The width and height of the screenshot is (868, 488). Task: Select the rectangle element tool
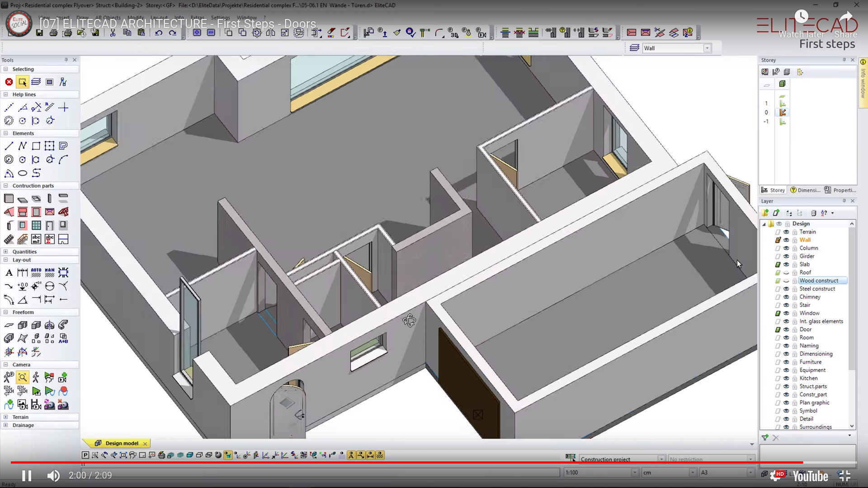click(36, 146)
